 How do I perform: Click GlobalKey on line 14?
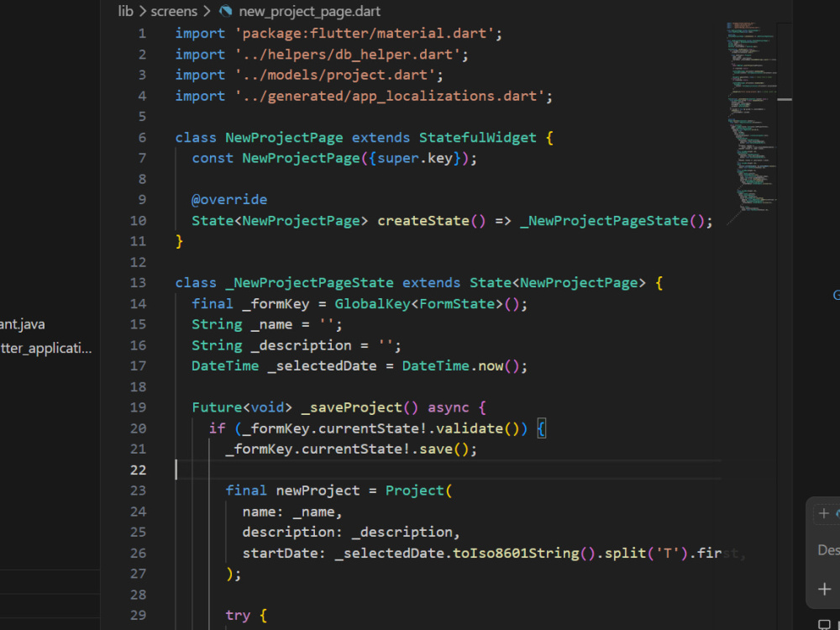coord(372,304)
